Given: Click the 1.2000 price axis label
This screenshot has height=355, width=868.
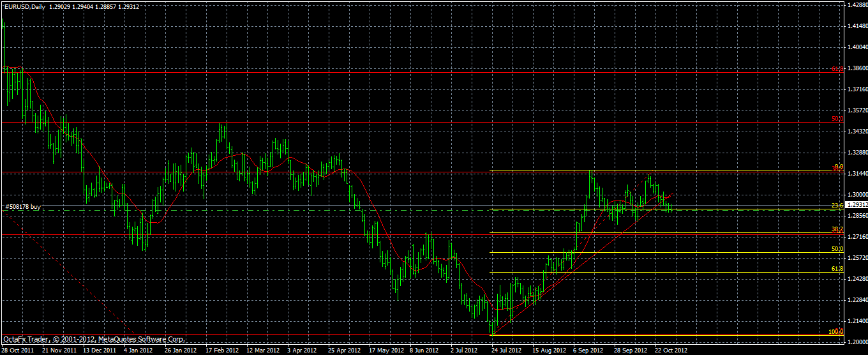Looking at the screenshot, I should click(857, 342).
